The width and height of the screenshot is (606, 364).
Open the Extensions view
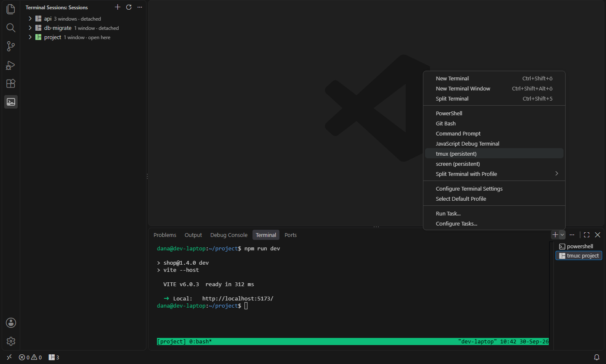11,83
